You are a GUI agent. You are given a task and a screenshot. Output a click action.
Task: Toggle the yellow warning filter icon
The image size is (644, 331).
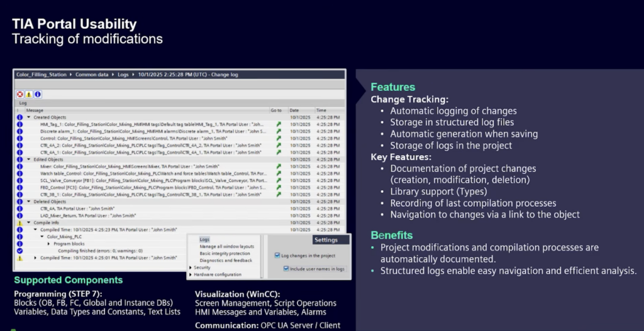click(29, 94)
